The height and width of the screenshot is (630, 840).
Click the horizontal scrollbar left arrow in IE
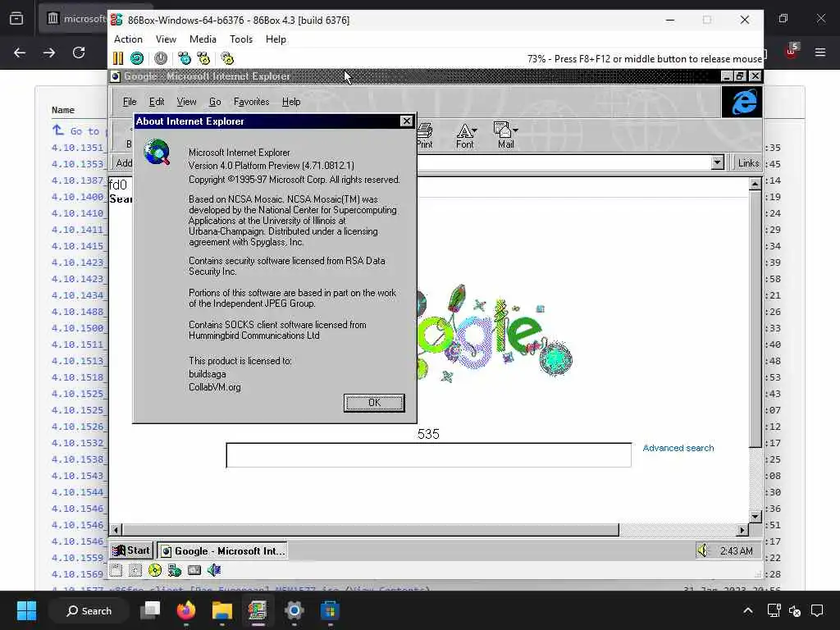click(115, 530)
